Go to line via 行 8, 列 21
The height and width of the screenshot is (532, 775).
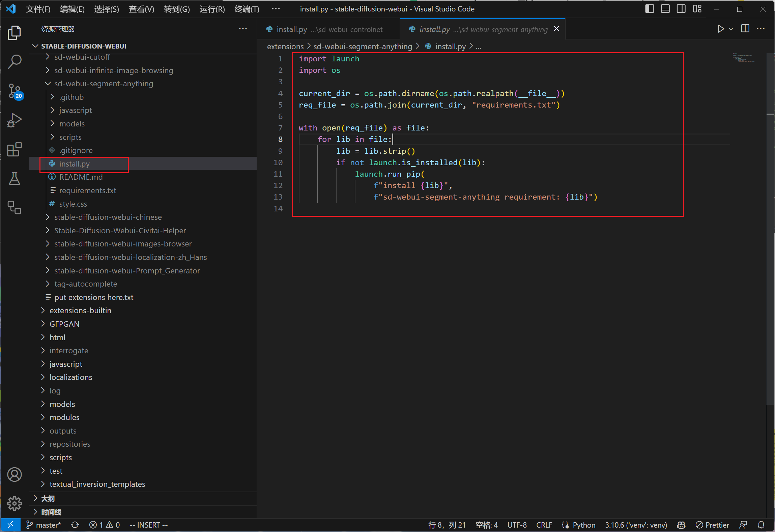point(447,525)
